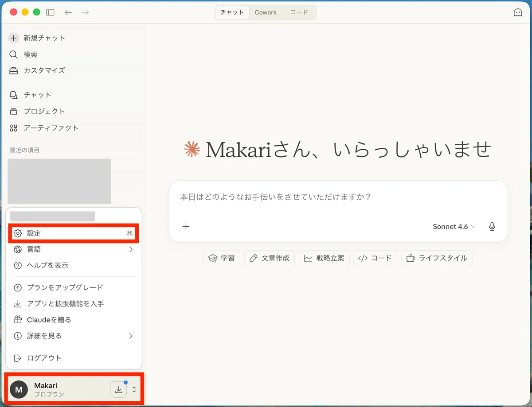532x407 pixels.
Task: Choose アプリと拡張機能を入手 menu item
Action: click(74, 304)
